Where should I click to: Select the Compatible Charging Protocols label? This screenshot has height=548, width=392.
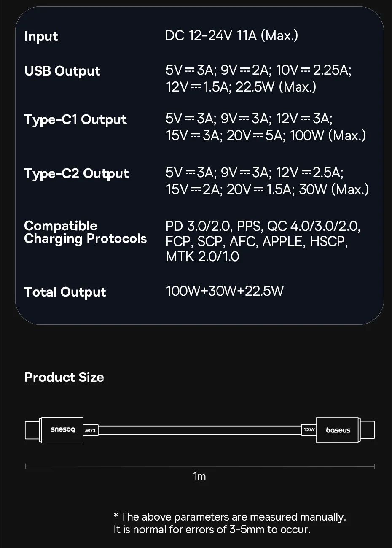click(x=85, y=232)
